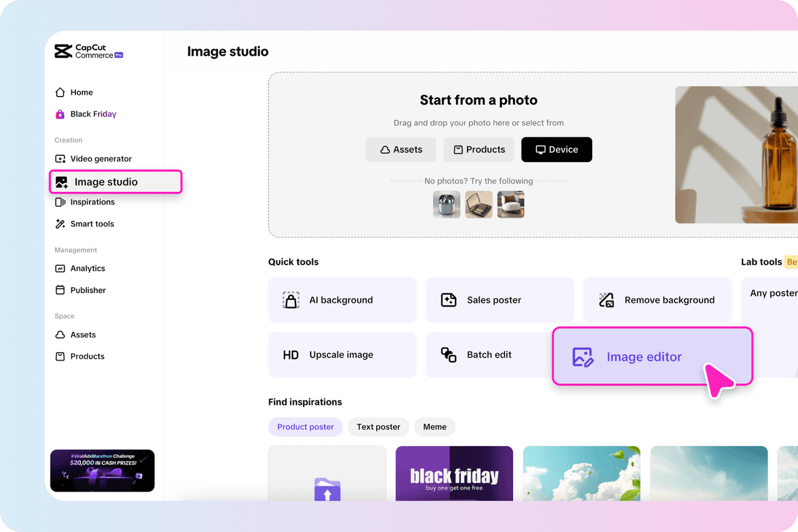Open the Analytics dashboard
Screen dimensions: 798x532
[87, 268]
